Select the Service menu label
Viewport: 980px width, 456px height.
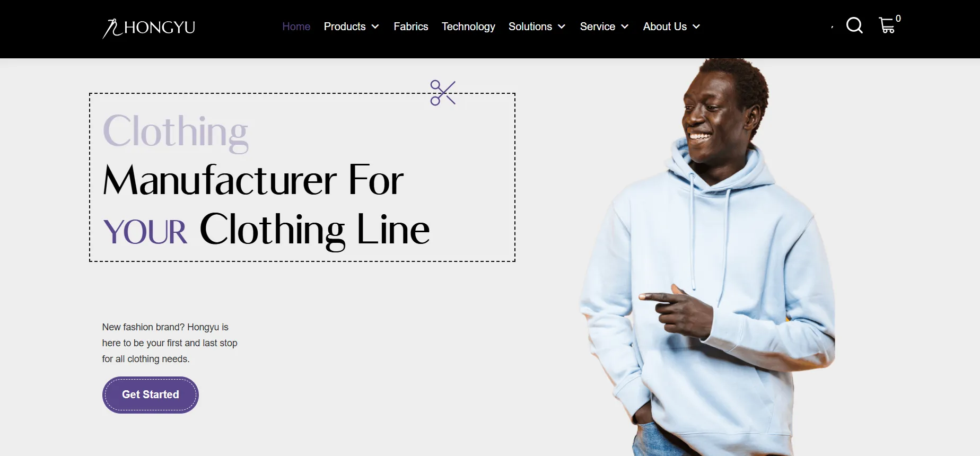click(598, 27)
